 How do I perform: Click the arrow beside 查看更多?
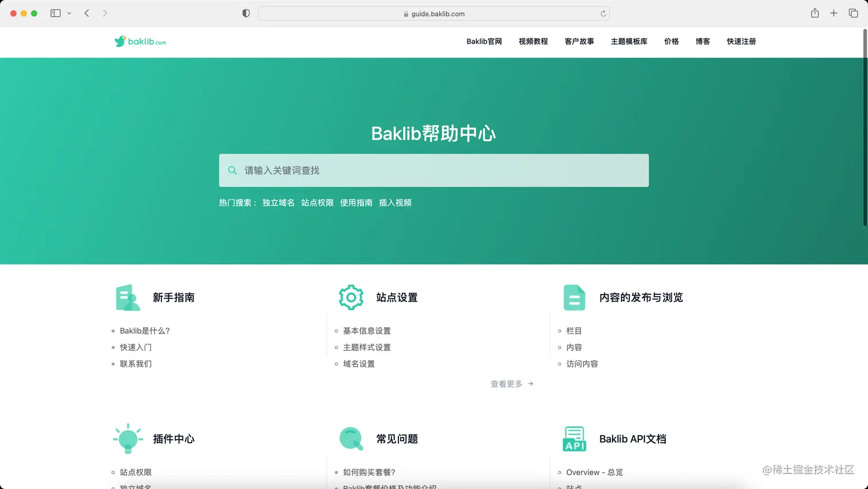pyautogui.click(x=530, y=384)
